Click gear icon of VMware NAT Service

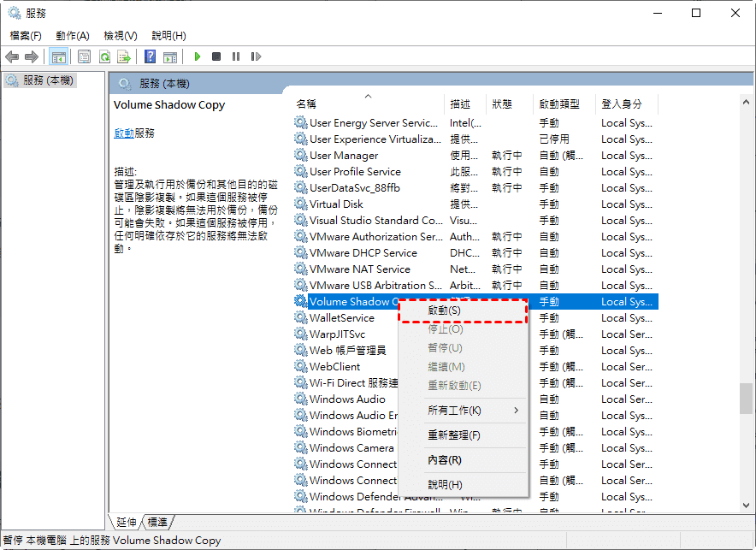pos(301,269)
